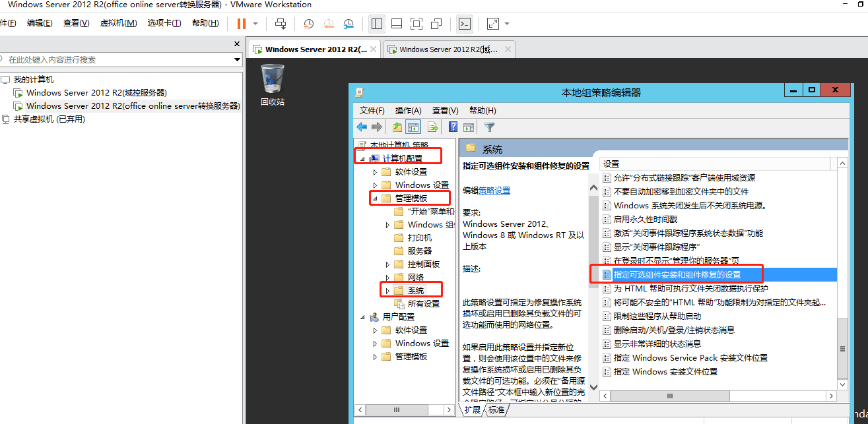Switch to the 标准 tab at bottom
Image resolution: width=868 pixels, height=424 pixels.
pyautogui.click(x=496, y=410)
